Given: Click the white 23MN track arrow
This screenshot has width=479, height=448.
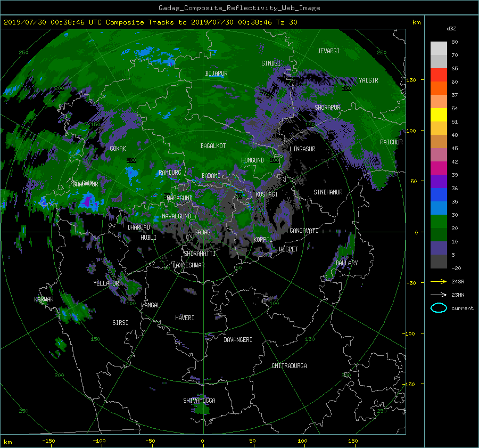Looking at the screenshot, I should tap(439, 295).
